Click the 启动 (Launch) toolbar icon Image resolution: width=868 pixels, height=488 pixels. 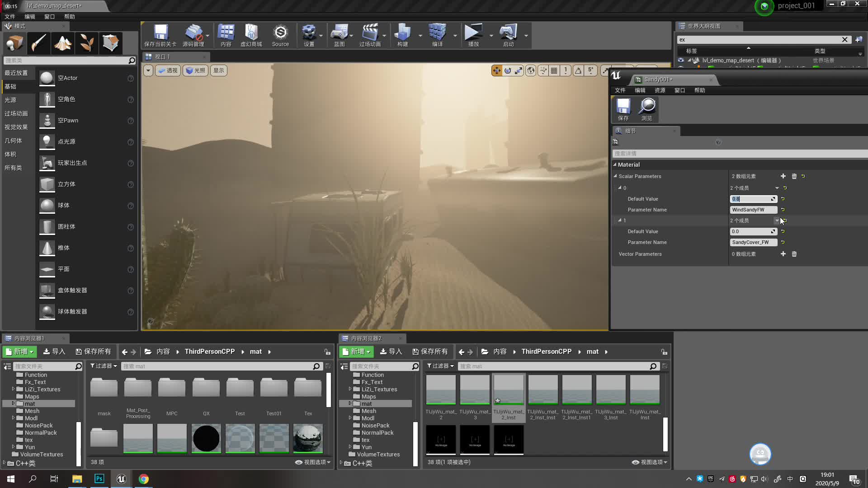[x=508, y=35]
